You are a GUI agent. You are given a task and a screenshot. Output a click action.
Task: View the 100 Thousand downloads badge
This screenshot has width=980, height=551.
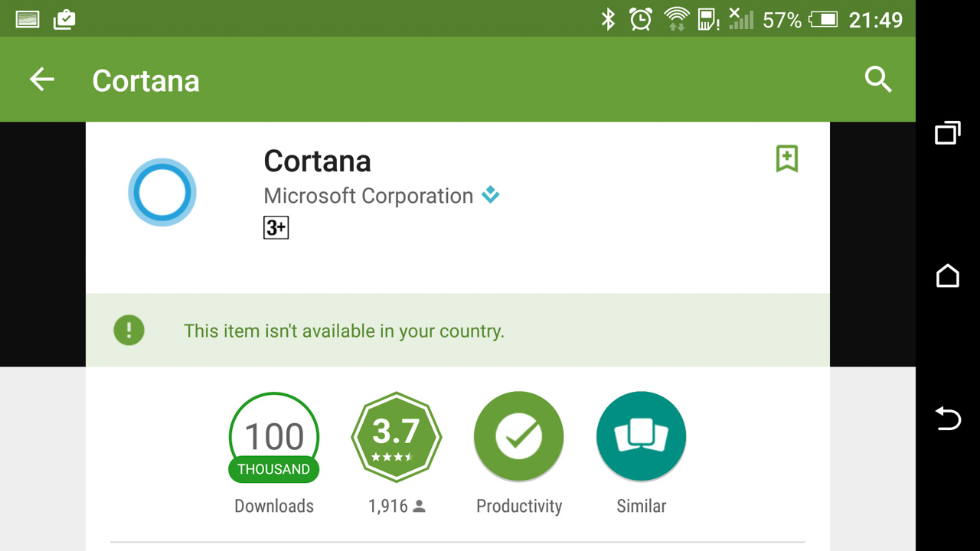click(x=273, y=438)
